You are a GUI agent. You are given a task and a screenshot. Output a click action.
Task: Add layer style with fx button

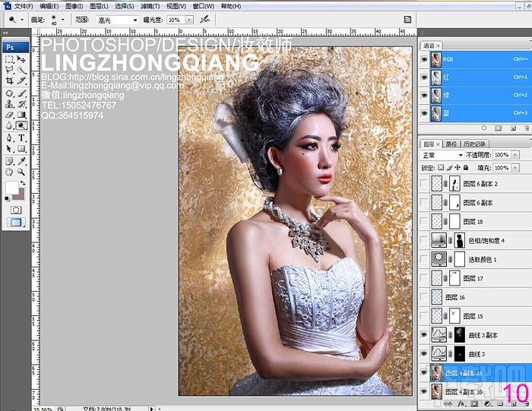point(461,404)
